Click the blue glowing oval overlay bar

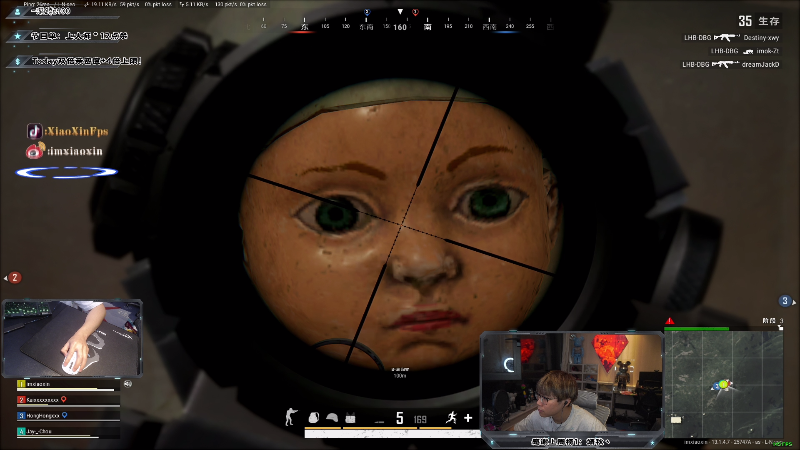pyautogui.click(x=67, y=172)
